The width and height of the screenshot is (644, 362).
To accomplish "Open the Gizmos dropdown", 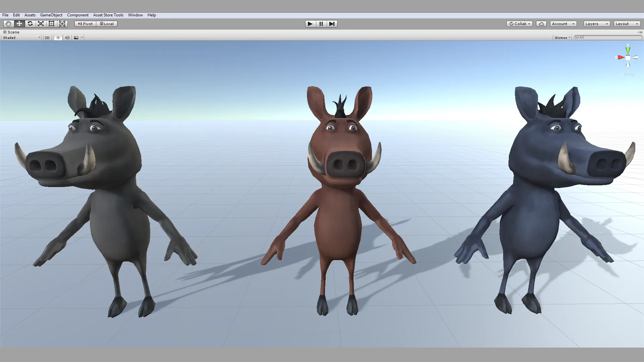I will coord(562,38).
